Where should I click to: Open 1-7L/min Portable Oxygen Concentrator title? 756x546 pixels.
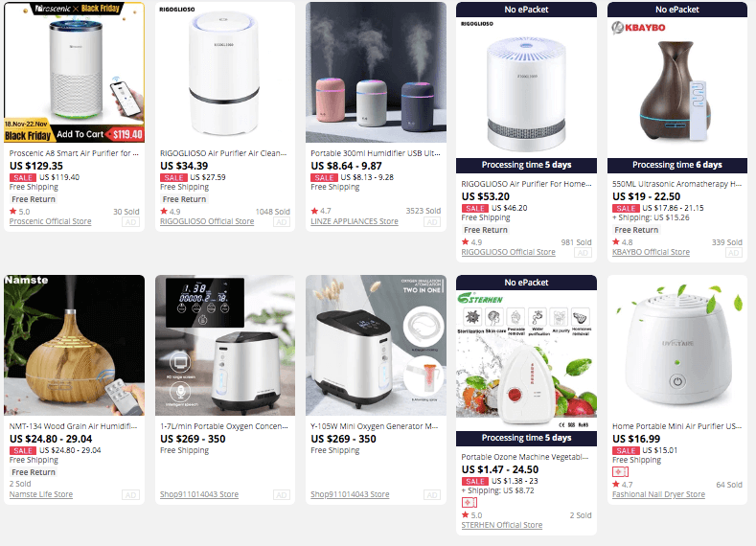(224, 426)
